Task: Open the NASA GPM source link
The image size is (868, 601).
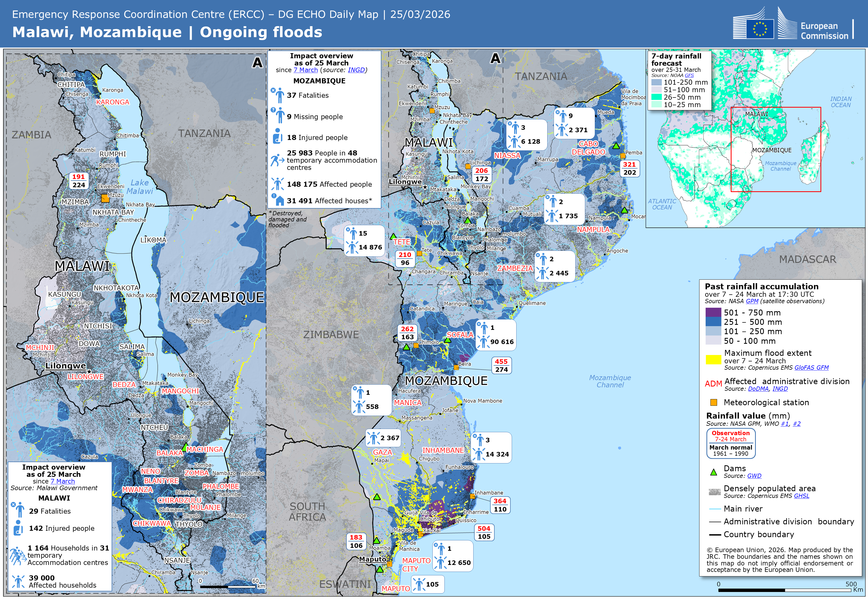Action: click(x=752, y=301)
